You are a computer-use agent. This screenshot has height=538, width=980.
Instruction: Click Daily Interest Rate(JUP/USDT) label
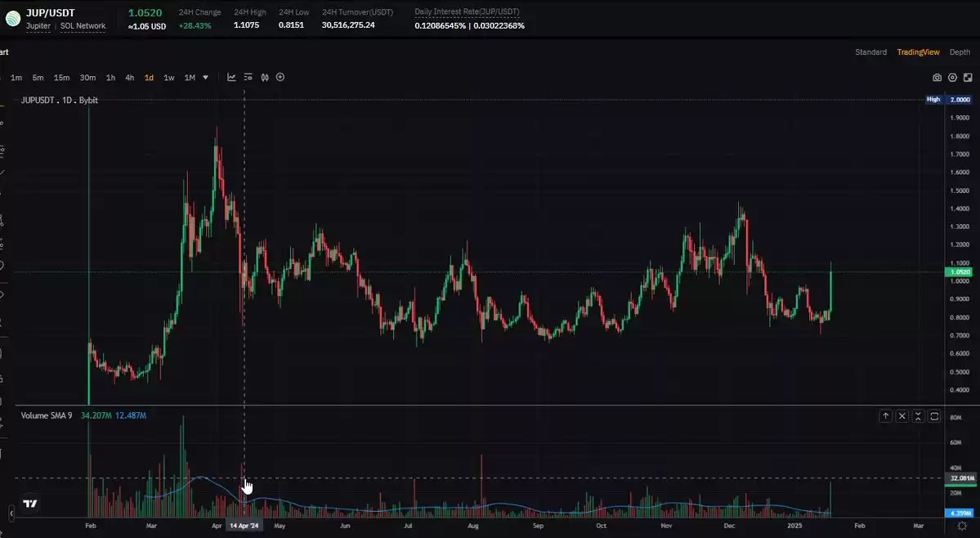tap(467, 12)
